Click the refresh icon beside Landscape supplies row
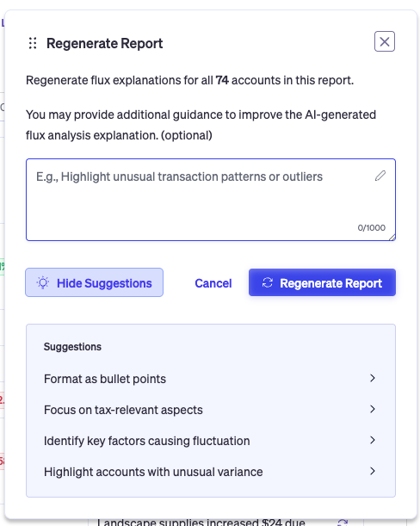 [x=343, y=523]
